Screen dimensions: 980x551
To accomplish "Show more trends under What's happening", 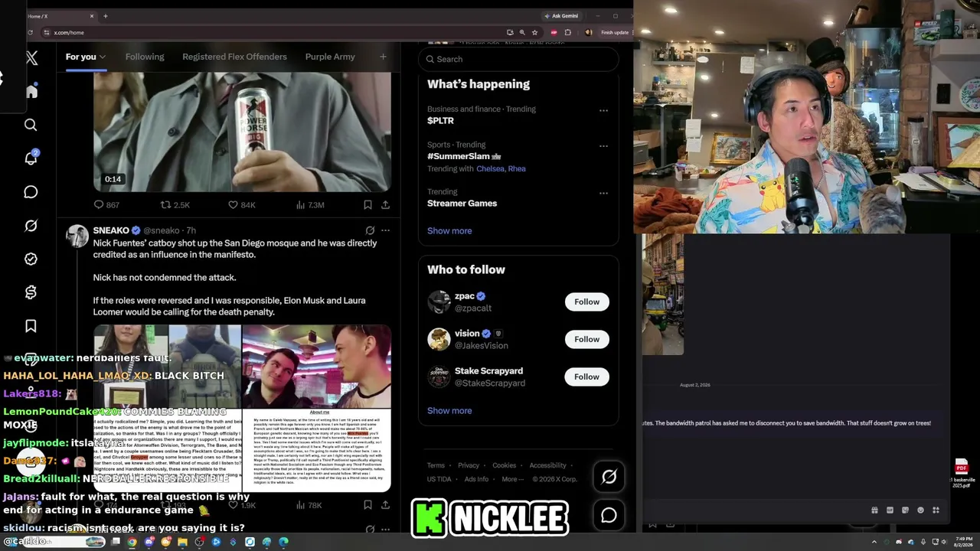I will [x=449, y=231].
